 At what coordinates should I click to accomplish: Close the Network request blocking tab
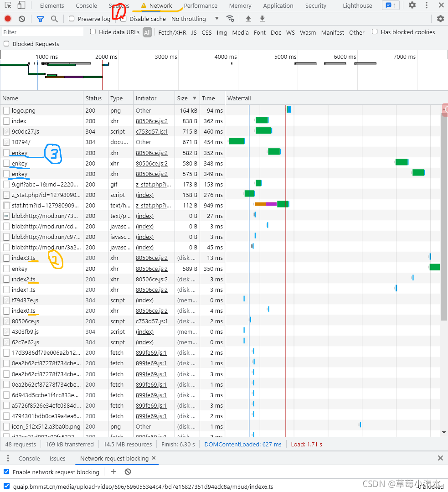coord(154,458)
